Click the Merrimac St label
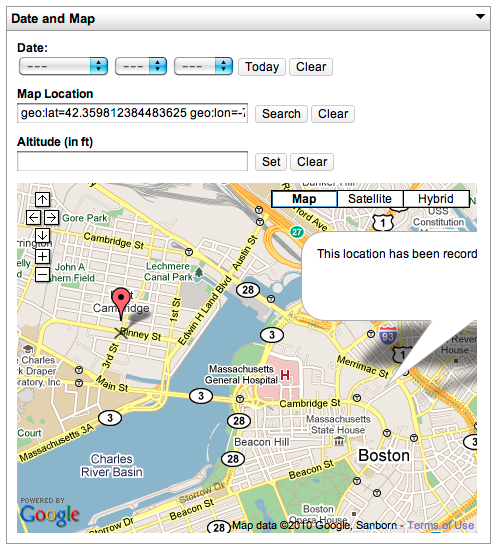501x558 pixels. (x=363, y=367)
